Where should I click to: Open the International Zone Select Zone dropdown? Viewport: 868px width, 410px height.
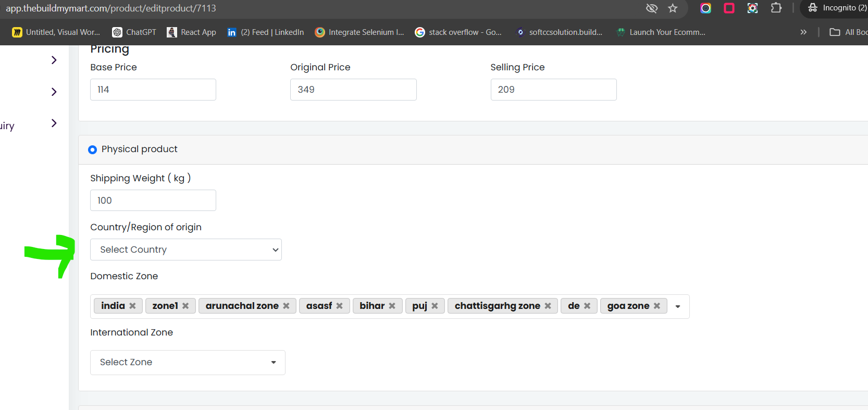click(x=188, y=363)
